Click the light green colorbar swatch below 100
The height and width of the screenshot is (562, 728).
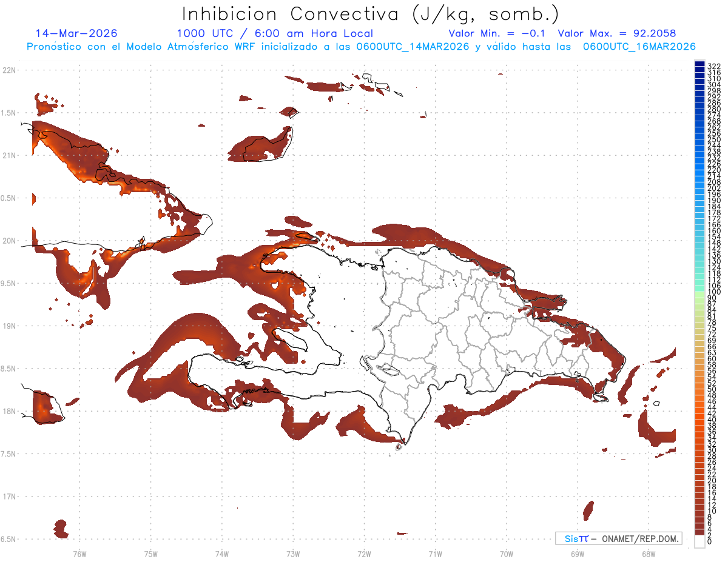699,296
